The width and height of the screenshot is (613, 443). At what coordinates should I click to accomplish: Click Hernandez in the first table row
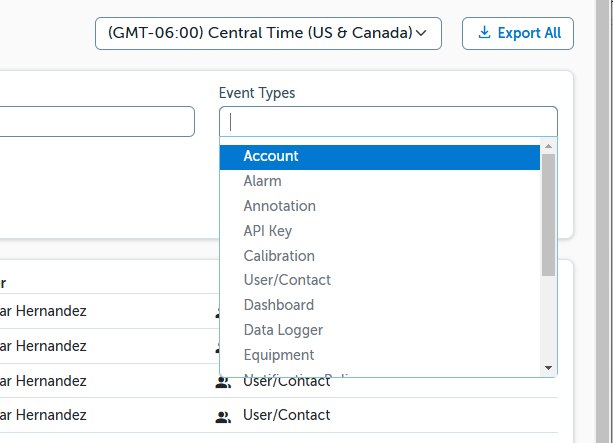54,311
